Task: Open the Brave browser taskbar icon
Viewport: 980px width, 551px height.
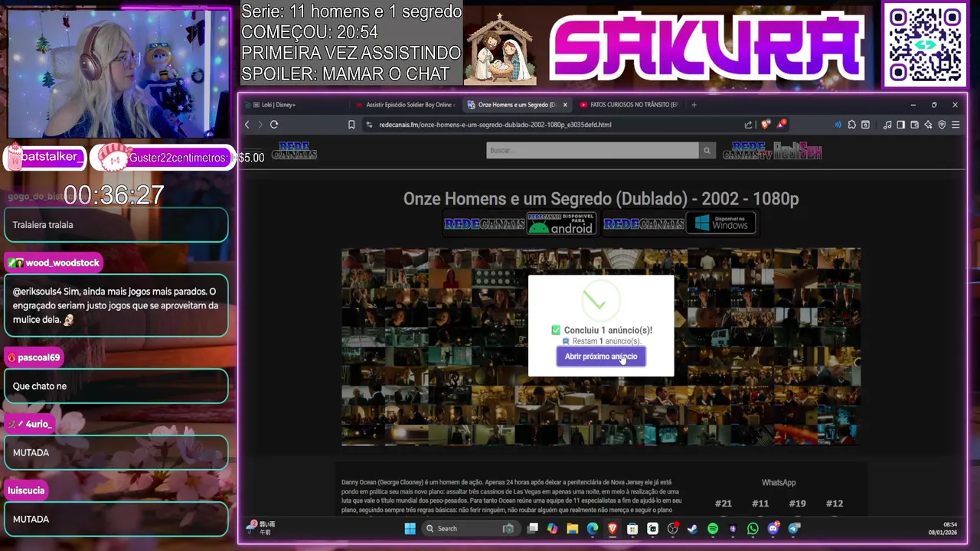Action: pos(612,529)
